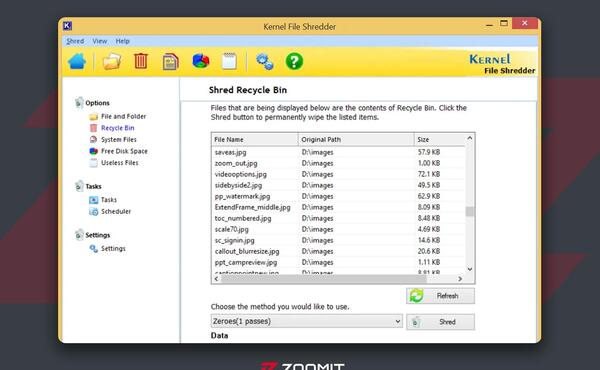
Task: Click the Refresh button
Action: [x=440, y=296]
